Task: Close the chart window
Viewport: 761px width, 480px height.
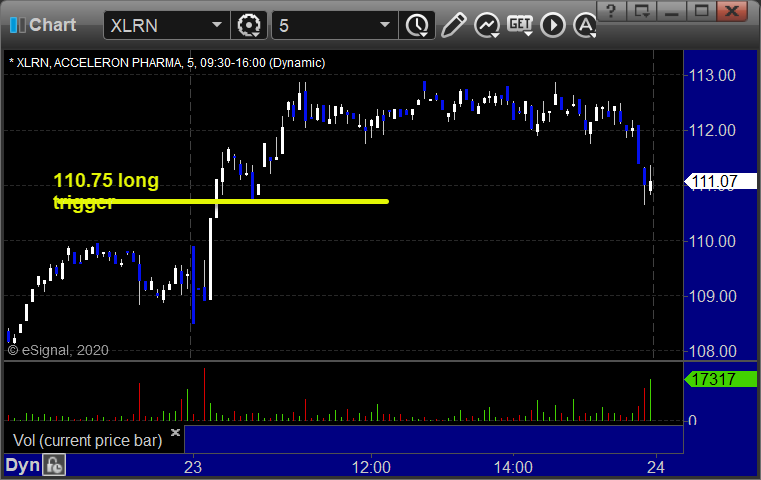Action: pos(732,10)
